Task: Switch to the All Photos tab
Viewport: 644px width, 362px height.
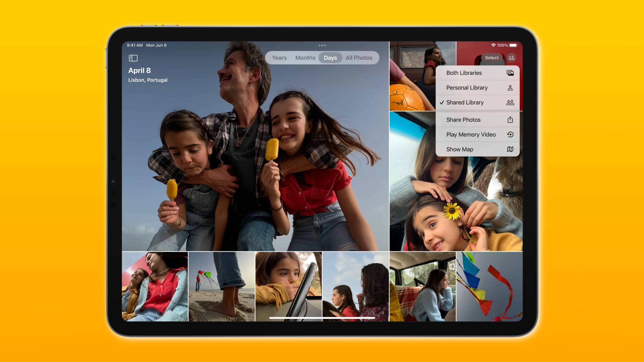Action: pos(359,58)
